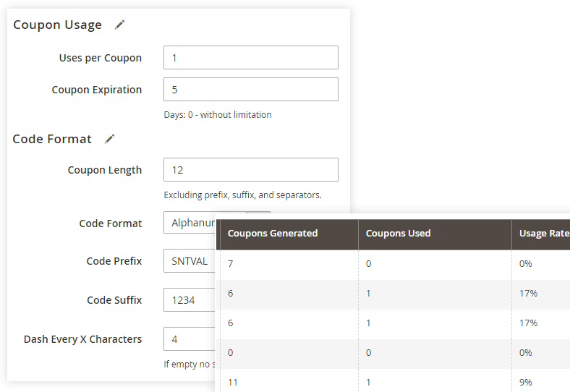Viewport: 570px width, 392px height.
Task: Click into the Coupon Expiration input
Action: pyautogui.click(x=250, y=90)
